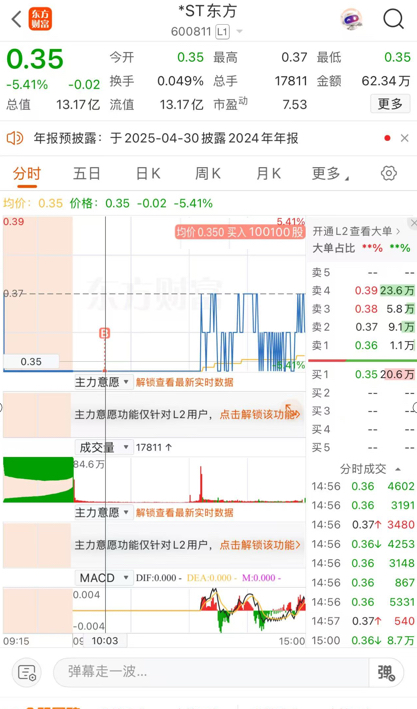Switch to the 月K tab
The height and width of the screenshot is (709, 417).
tap(268, 174)
